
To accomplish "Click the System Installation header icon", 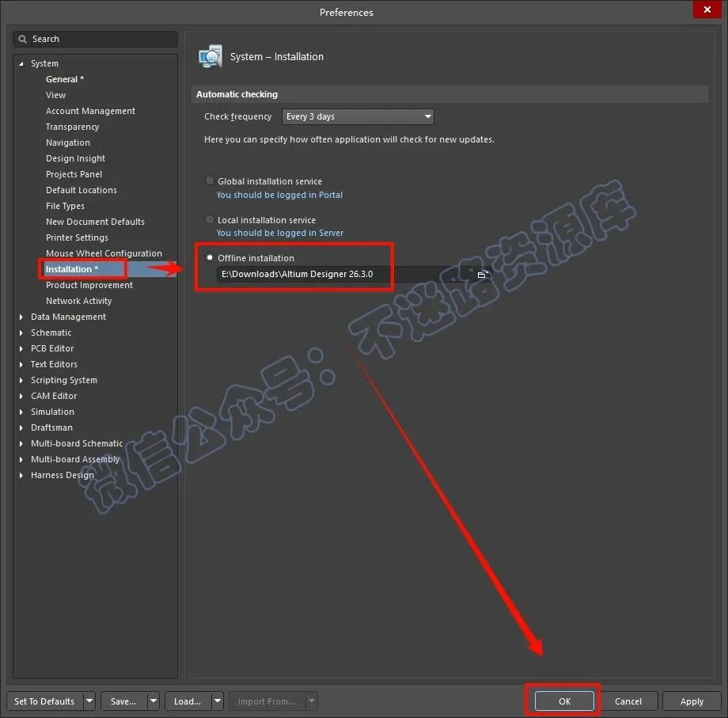I will (x=210, y=57).
